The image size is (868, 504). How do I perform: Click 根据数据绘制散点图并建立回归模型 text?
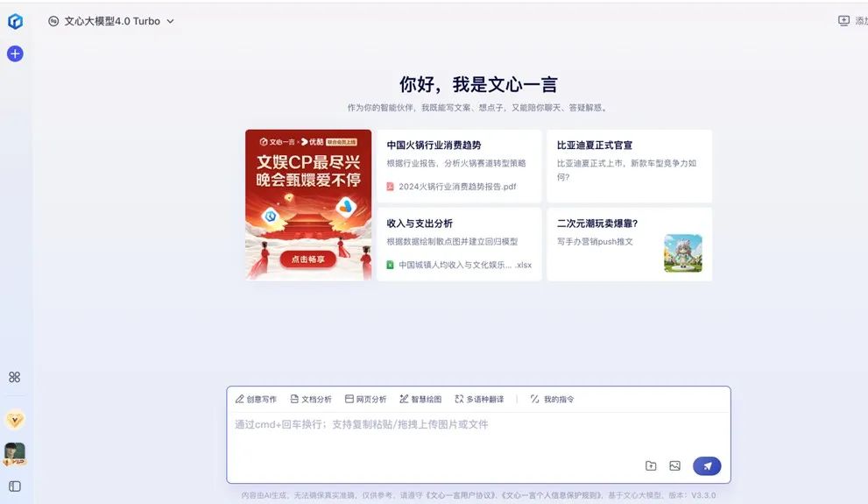click(x=452, y=241)
